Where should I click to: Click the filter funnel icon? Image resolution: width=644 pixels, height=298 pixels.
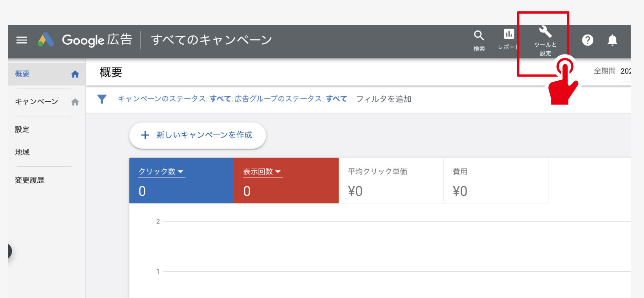click(102, 99)
